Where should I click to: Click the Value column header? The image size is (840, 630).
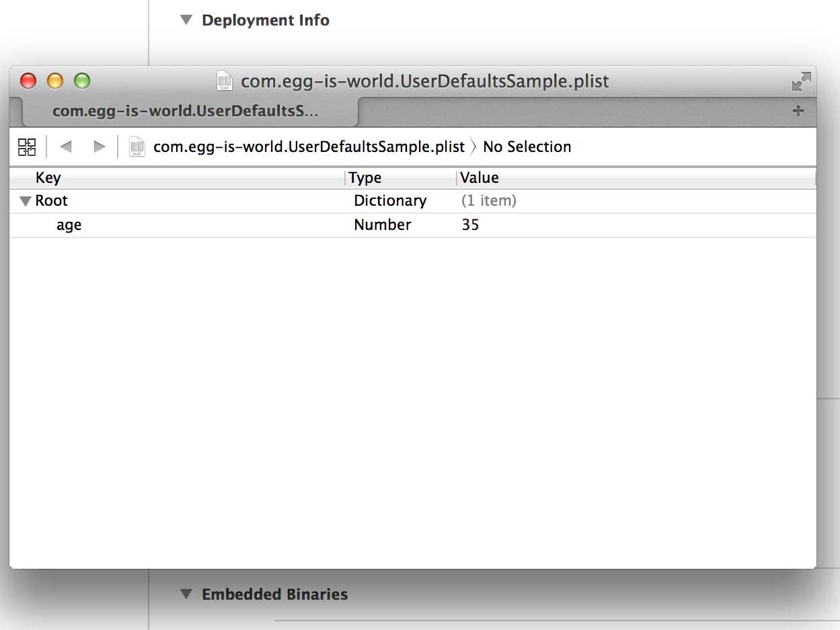click(636, 178)
